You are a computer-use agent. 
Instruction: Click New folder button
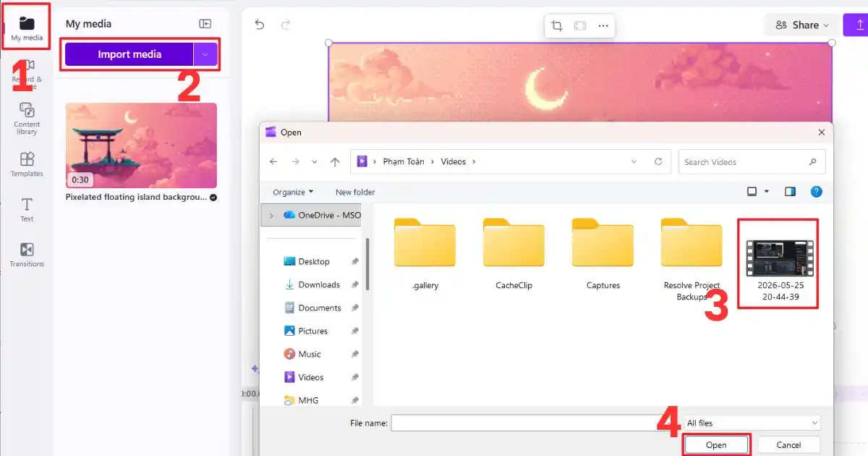(355, 192)
